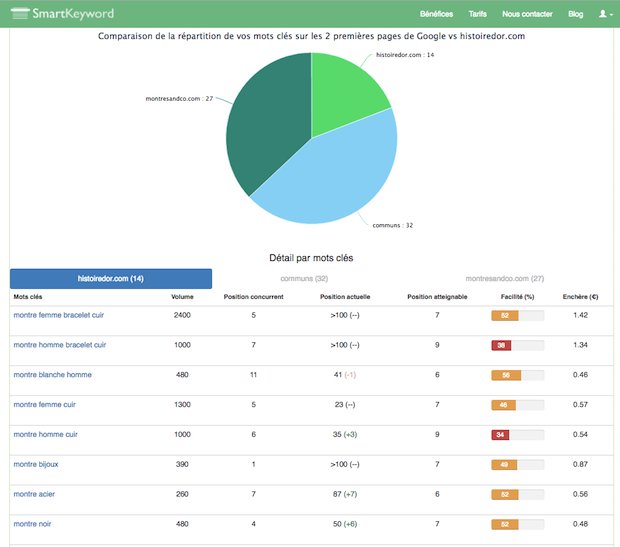Image resolution: width=620 pixels, height=547 pixels.
Task: Switch to the montresandco.com (27) tab
Action: pos(505,278)
